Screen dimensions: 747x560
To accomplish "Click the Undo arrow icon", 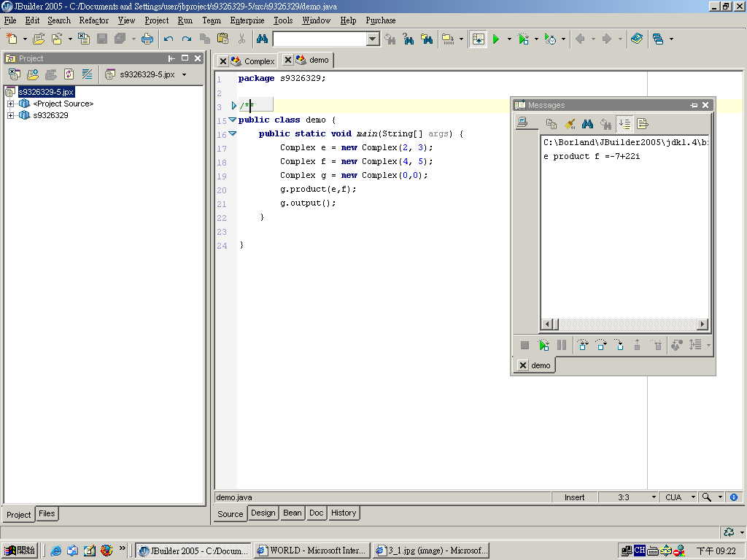I will (x=169, y=39).
